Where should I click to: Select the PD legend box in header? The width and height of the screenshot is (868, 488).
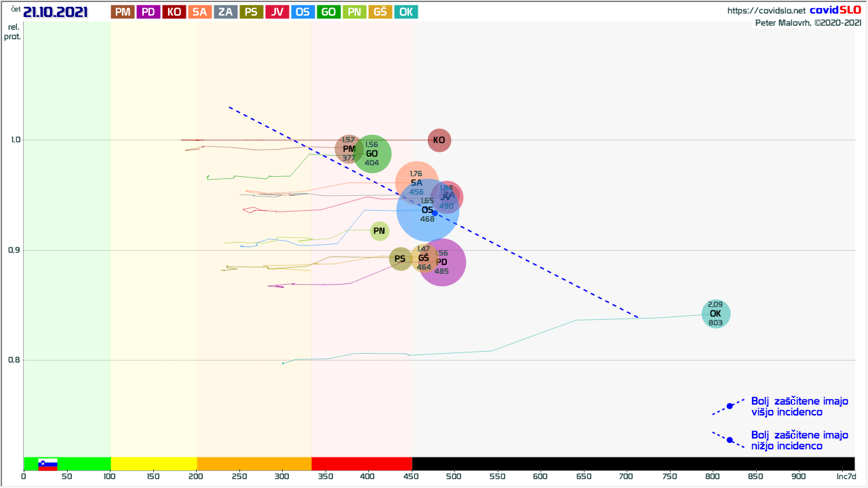click(149, 12)
